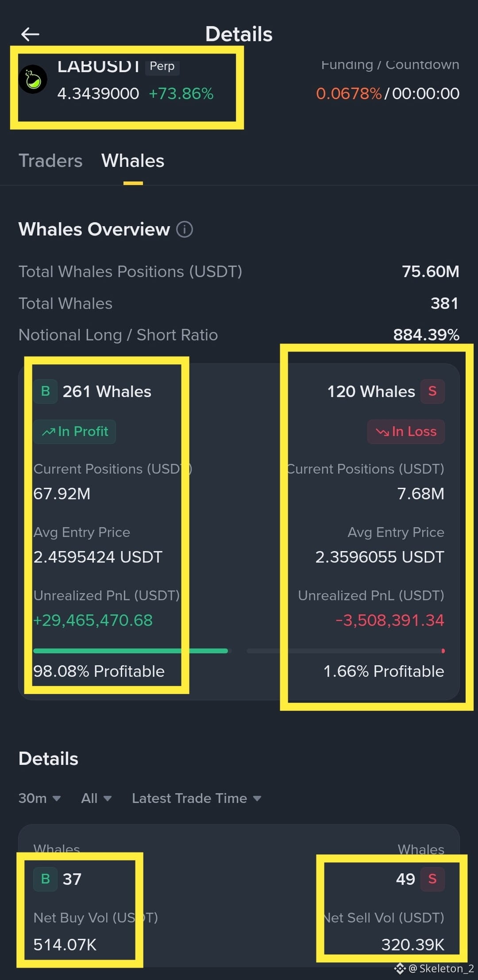Click the Notional Long / Short Ratio row
This screenshot has width=478, height=980.
(239, 335)
